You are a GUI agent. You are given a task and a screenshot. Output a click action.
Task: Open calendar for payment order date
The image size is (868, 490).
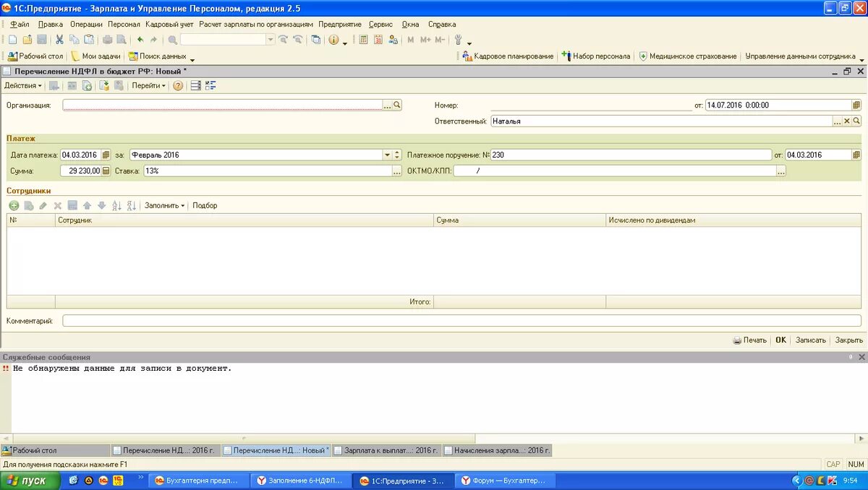(x=856, y=155)
